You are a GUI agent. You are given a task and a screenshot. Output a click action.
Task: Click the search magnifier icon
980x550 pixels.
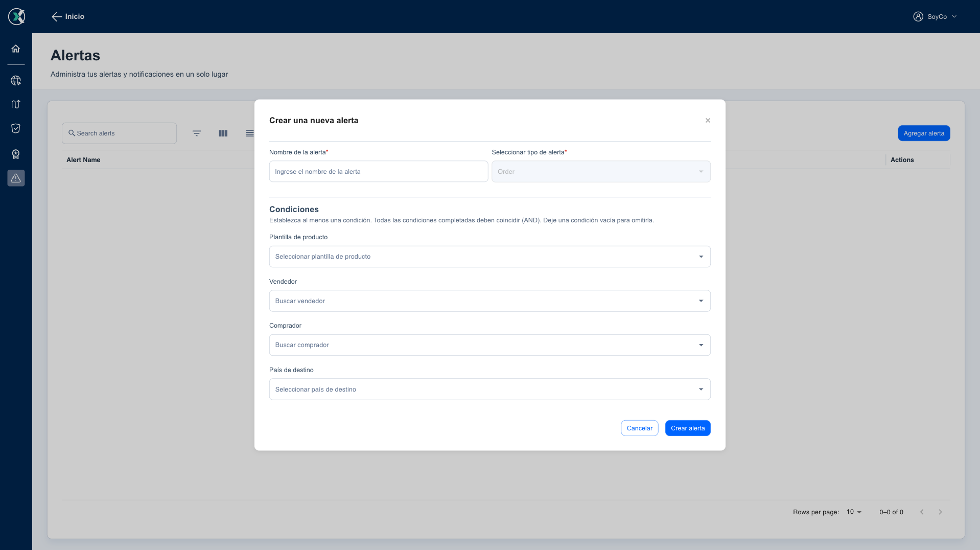pyautogui.click(x=72, y=133)
